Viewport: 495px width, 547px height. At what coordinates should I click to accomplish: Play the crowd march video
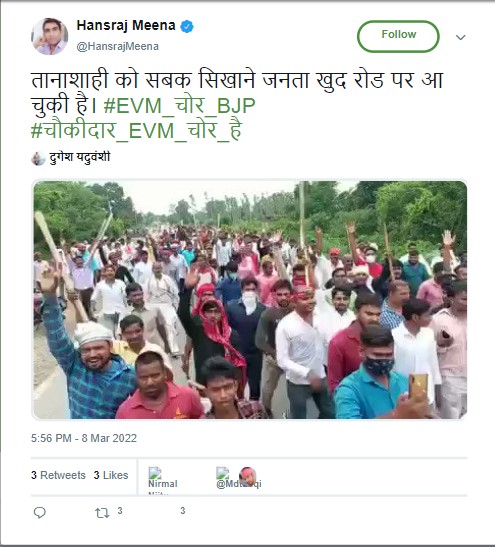point(250,300)
